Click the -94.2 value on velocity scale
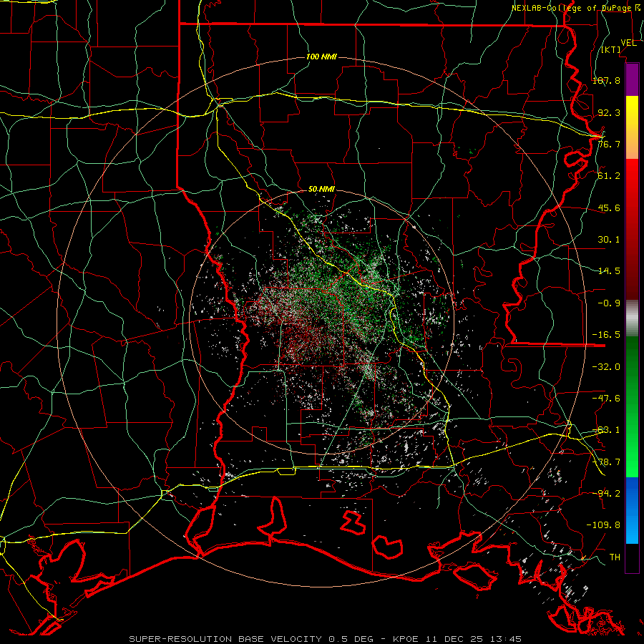This screenshot has width=644, height=644. point(606,494)
